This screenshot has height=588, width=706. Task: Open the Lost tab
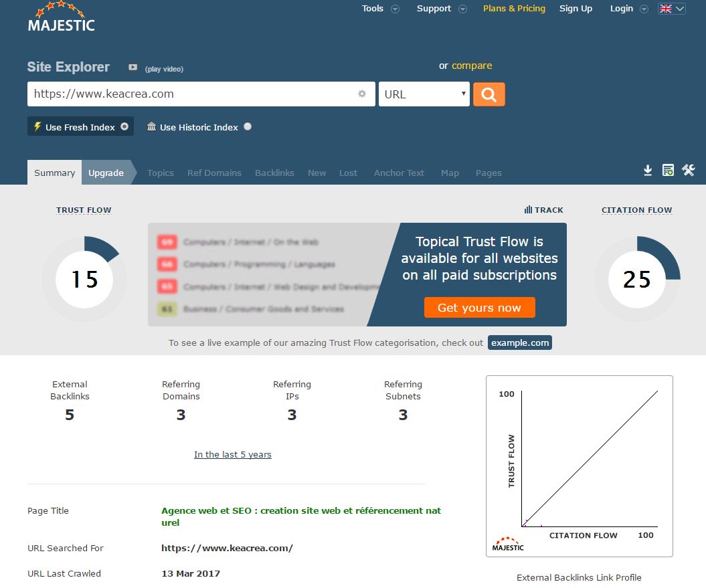(348, 173)
